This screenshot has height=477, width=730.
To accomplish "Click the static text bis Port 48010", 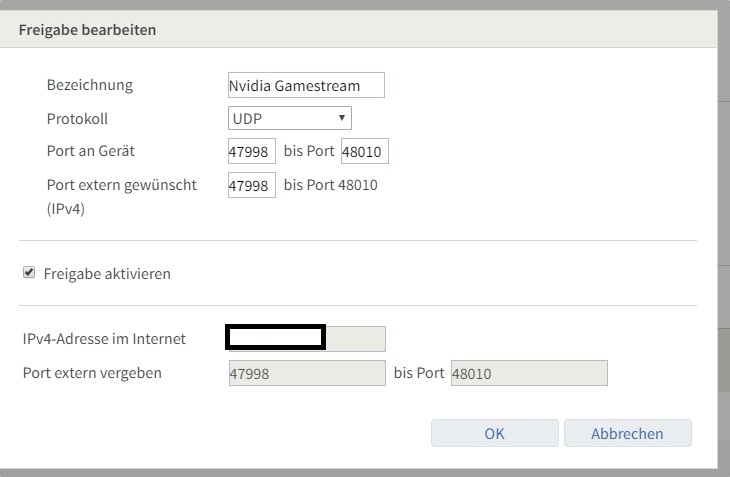I will click(x=331, y=185).
